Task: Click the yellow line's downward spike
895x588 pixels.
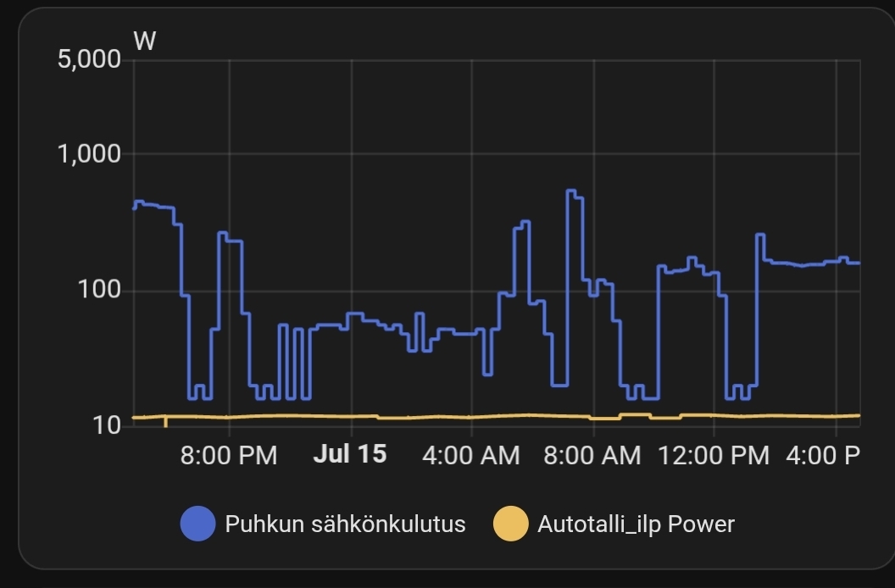Action: pyautogui.click(x=165, y=423)
